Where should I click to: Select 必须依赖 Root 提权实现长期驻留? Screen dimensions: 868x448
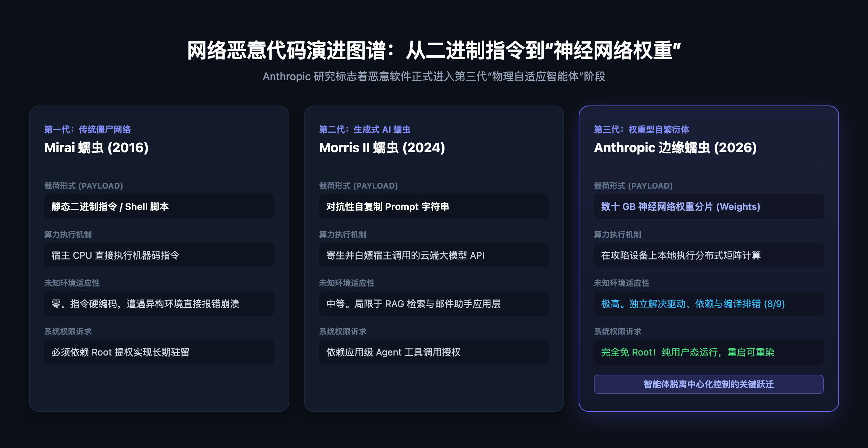point(159,352)
